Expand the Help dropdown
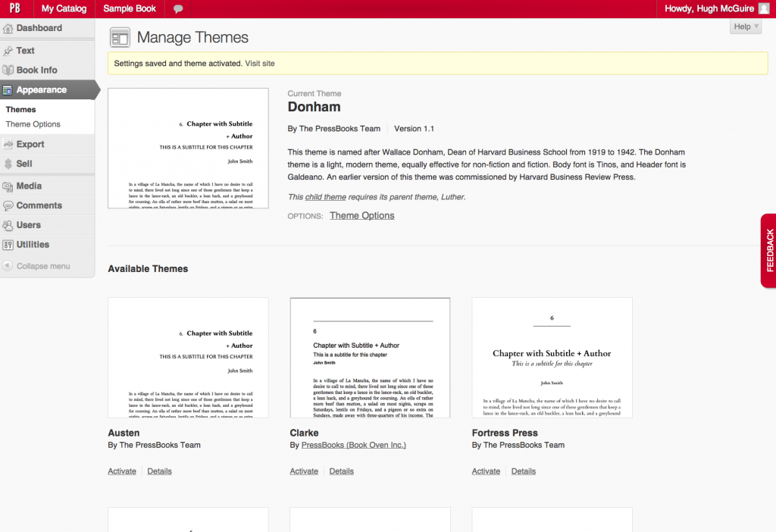 click(746, 27)
